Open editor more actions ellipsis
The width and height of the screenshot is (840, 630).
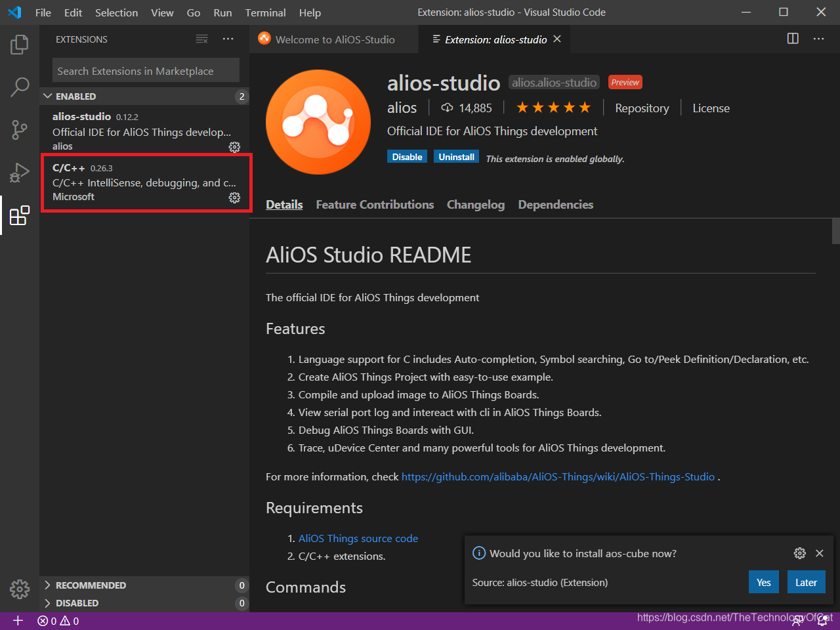(x=818, y=39)
